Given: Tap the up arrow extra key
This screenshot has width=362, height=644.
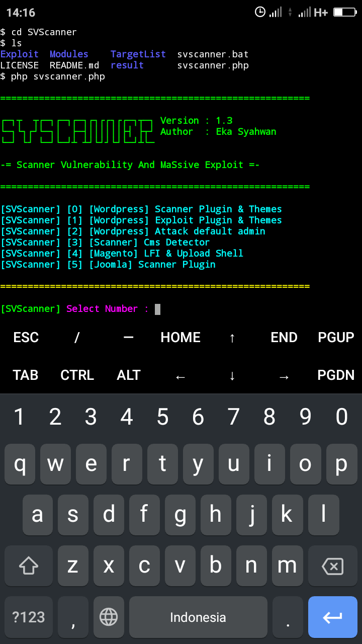Looking at the screenshot, I should [x=232, y=338].
